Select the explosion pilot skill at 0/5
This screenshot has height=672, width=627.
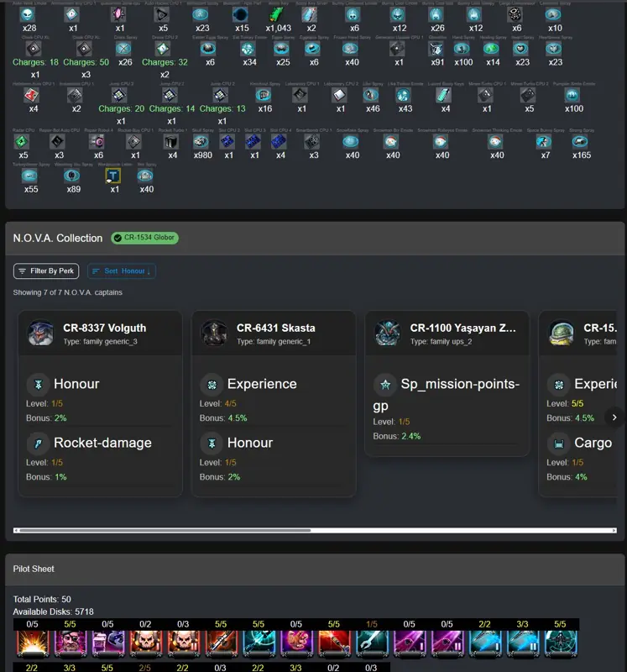pyautogui.click(x=33, y=643)
